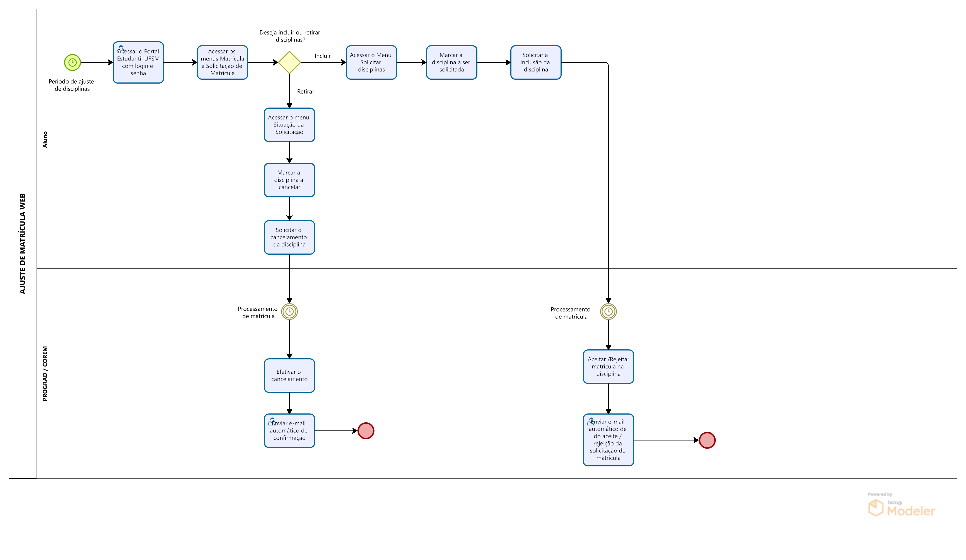Screen dimensions: 966x560
Task: Click the Aluno lane label
Action: 45,139
